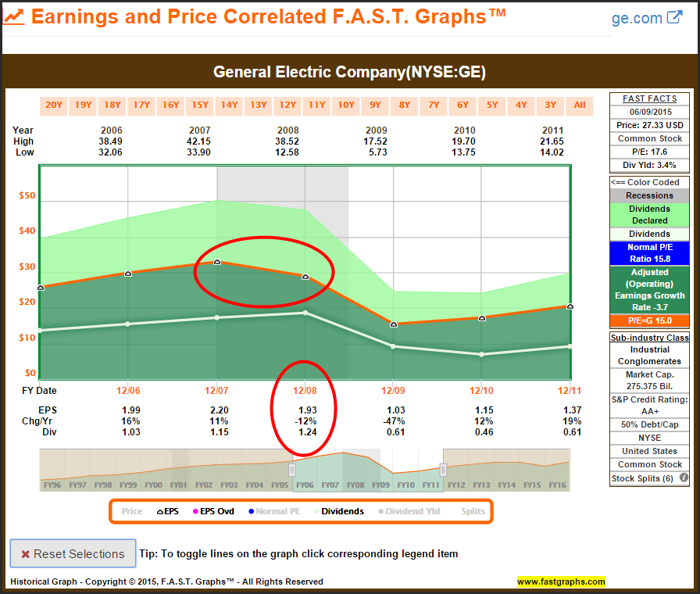Viewport: 700px width, 594px height.
Task: Click the EPS marker at 12/09
Action: [x=394, y=324]
